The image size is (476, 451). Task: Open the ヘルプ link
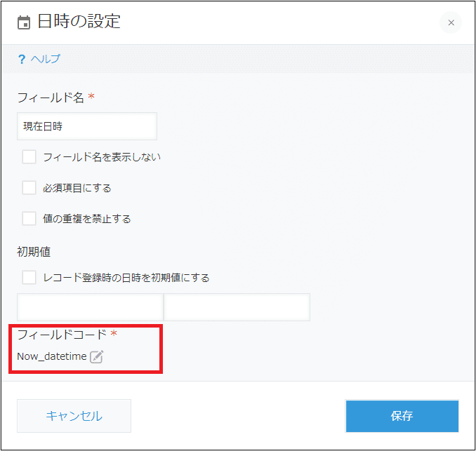46,59
